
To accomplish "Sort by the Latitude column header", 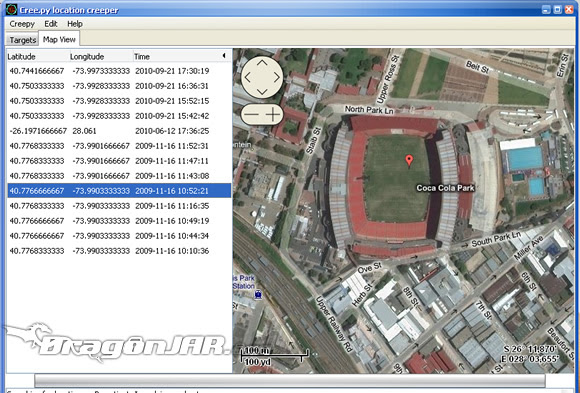I will click(38, 56).
